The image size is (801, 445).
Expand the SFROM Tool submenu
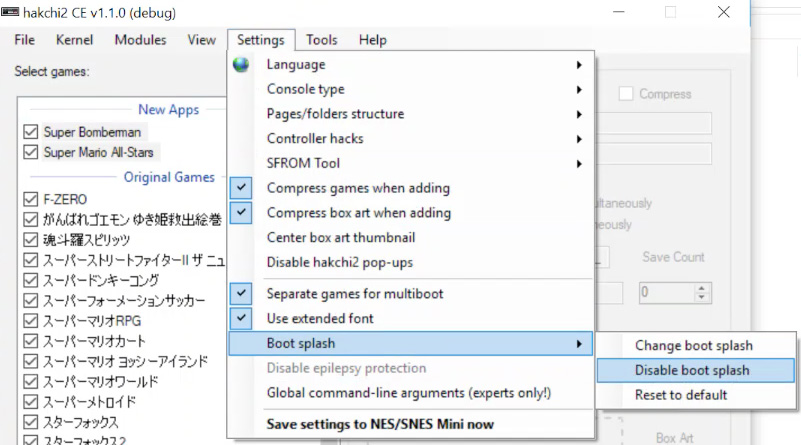click(411, 163)
